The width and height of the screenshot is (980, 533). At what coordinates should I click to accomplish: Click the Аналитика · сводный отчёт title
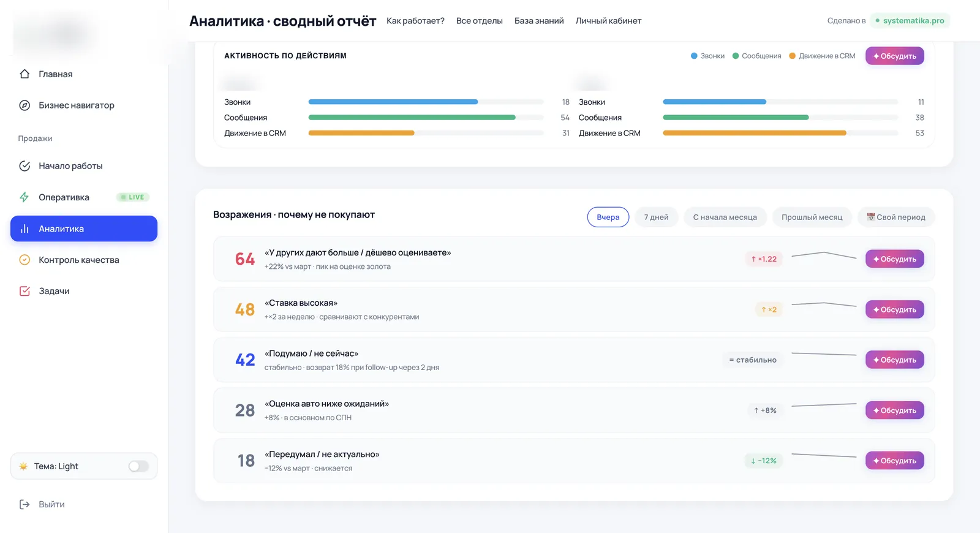pos(282,21)
